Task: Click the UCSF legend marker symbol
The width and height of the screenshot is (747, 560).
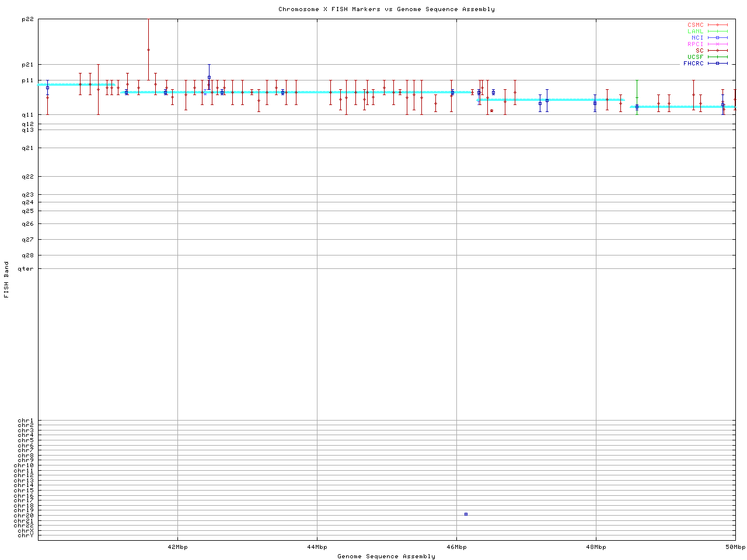Action: (x=717, y=57)
